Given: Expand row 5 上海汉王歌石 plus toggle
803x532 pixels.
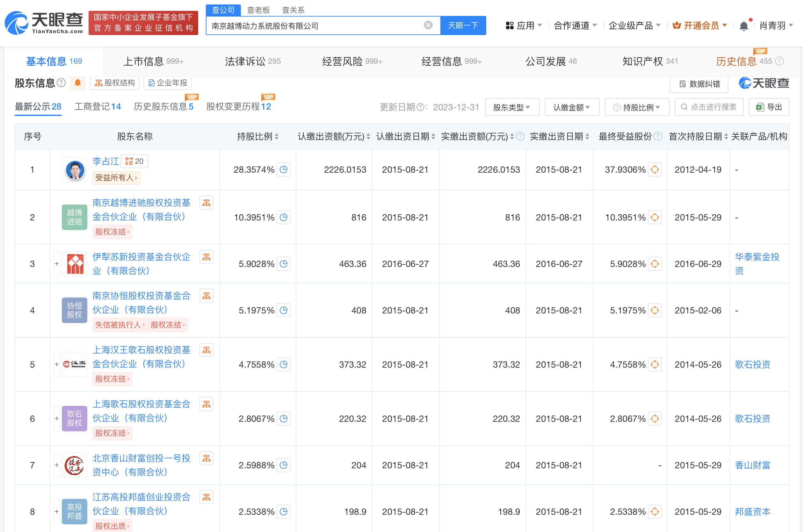Looking at the screenshot, I should [x=57, y=364].
